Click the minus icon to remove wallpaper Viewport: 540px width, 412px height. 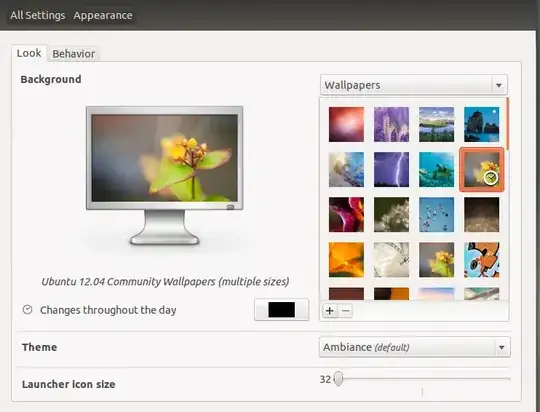coord(346,311)
